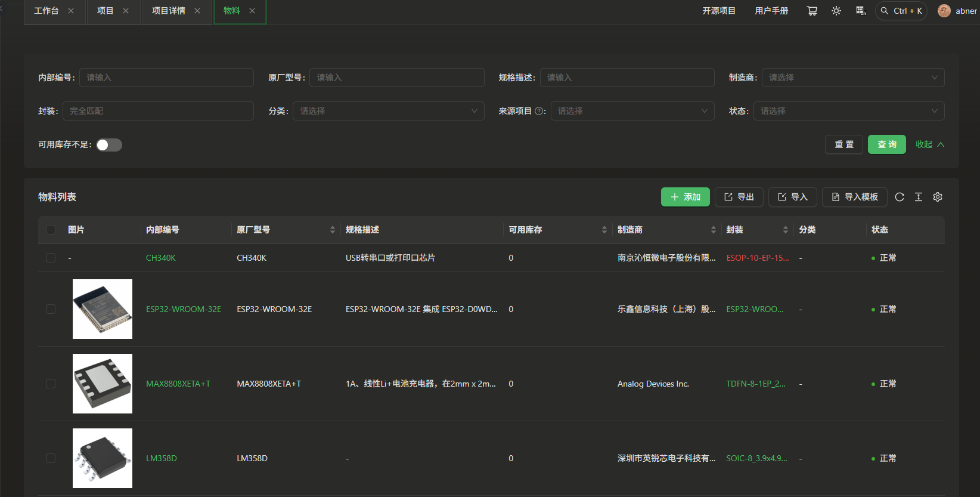
Task: Click the help icon beside 来源项目
Action: click(539, 111)
